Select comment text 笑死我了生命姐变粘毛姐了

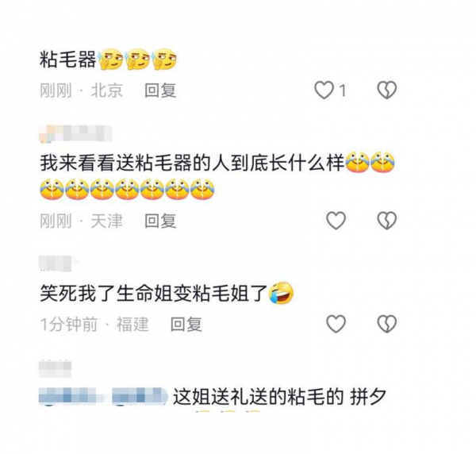click(154, 293)
